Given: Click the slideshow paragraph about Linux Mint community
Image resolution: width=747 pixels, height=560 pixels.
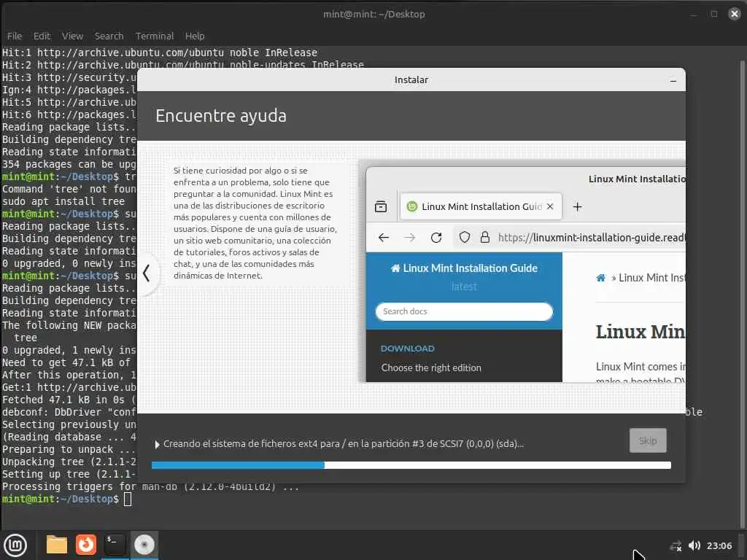Looking at the screenshot, I should (255, 223).
